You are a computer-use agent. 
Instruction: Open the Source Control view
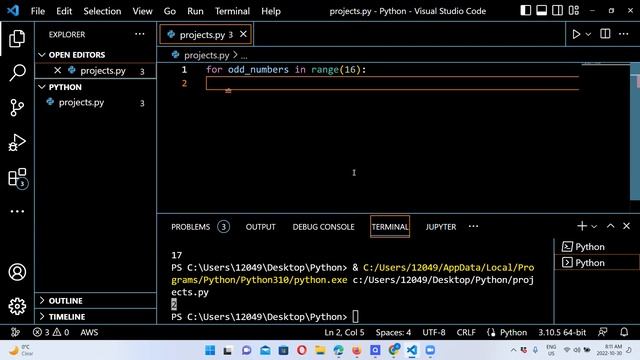tap(17, 108)
